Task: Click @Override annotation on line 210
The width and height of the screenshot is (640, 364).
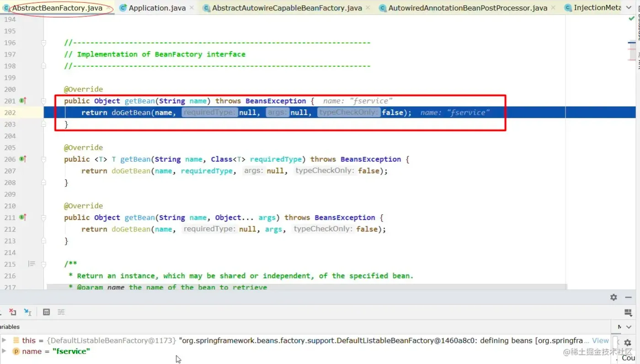Action: click(83, 206)
